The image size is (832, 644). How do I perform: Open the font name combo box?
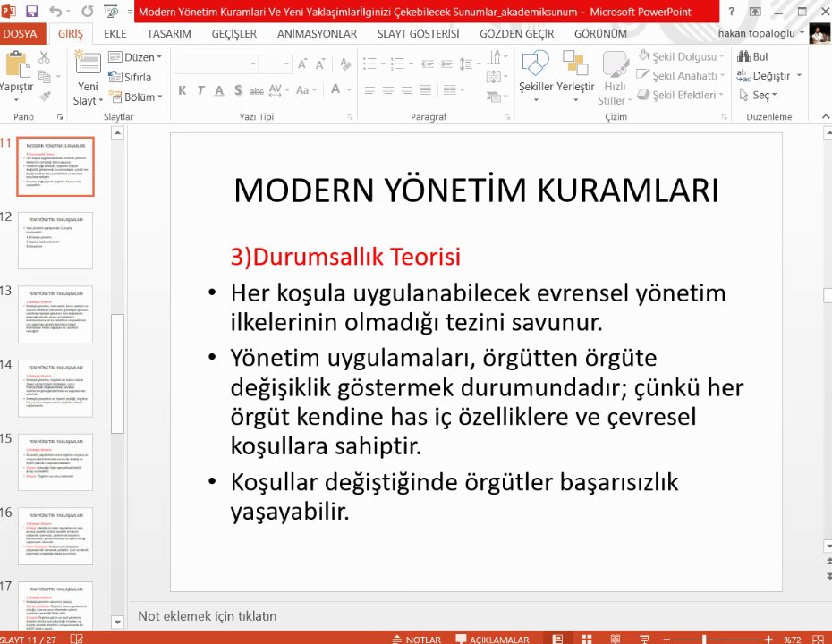[216, 64]
